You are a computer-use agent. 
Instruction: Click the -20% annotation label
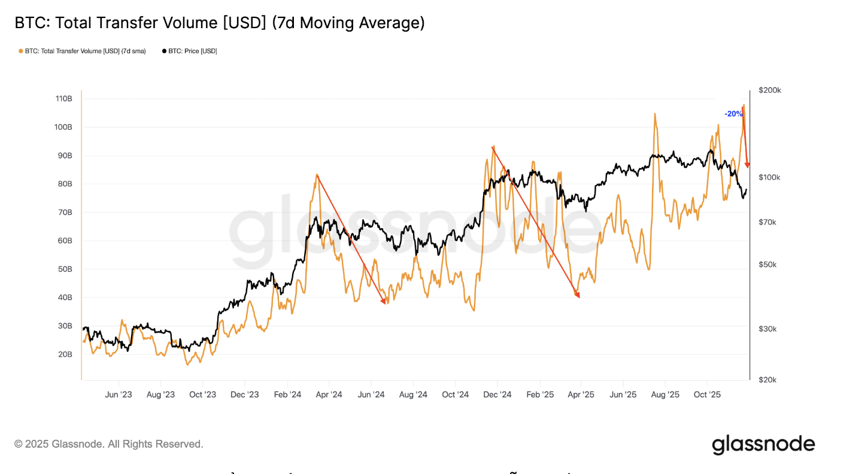[733, 114]
